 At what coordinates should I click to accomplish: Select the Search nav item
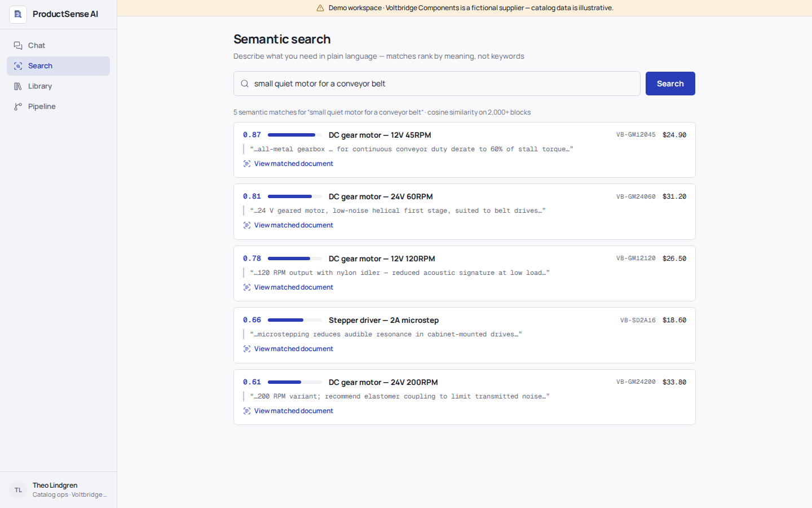coord(58,66)
